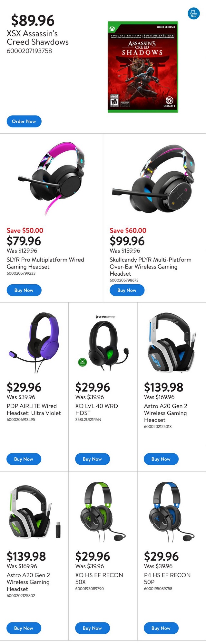Open the Assassin's Creed Shadows cover image
206x644 pixels.
tap(143, 67)
